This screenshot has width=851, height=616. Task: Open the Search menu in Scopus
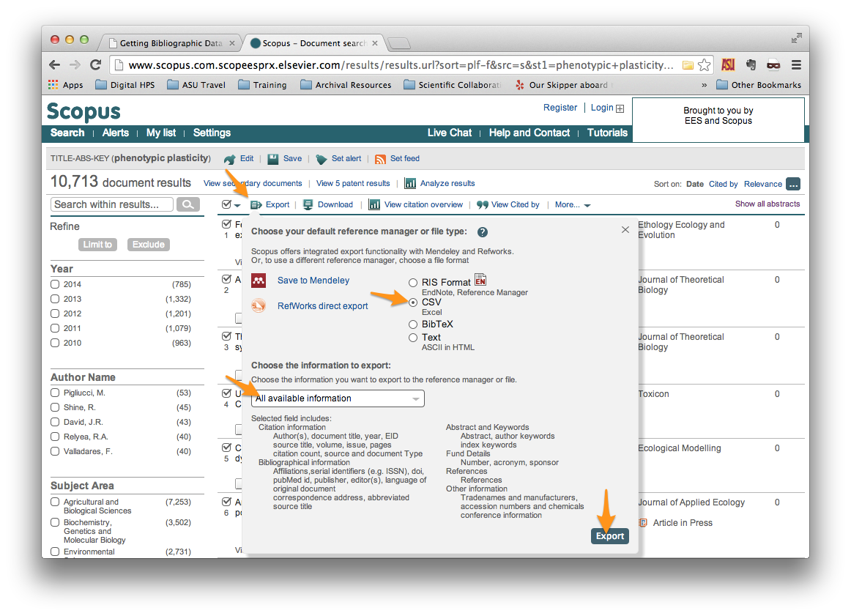point(67,133)
